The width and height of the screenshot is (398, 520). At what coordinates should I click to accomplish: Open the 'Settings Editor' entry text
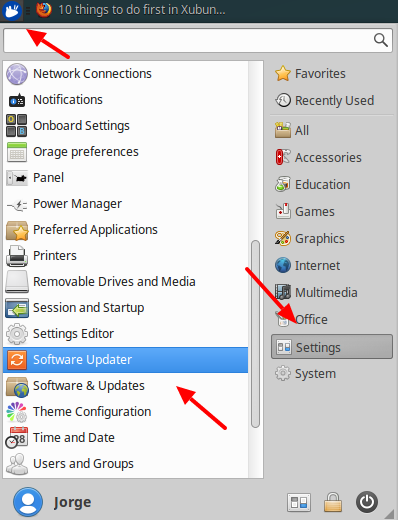[x=74, y=334]
